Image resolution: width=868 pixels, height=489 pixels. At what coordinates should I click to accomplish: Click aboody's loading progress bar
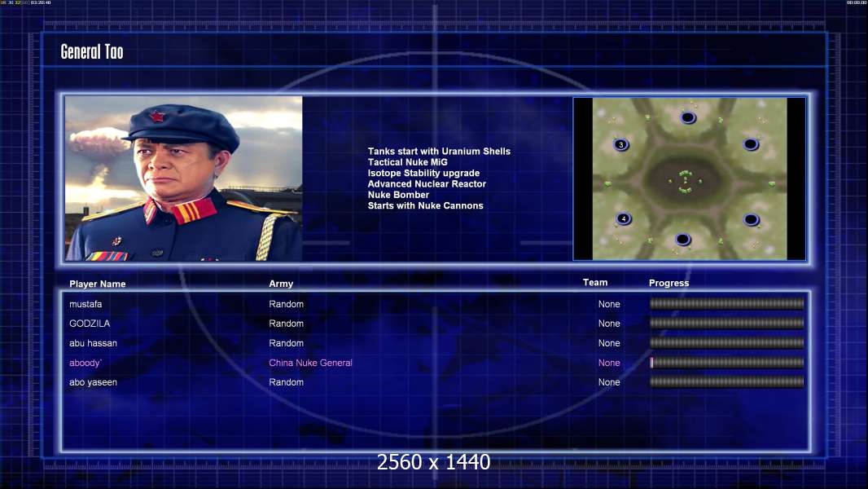pyautogui.click(x=727, y=363)
